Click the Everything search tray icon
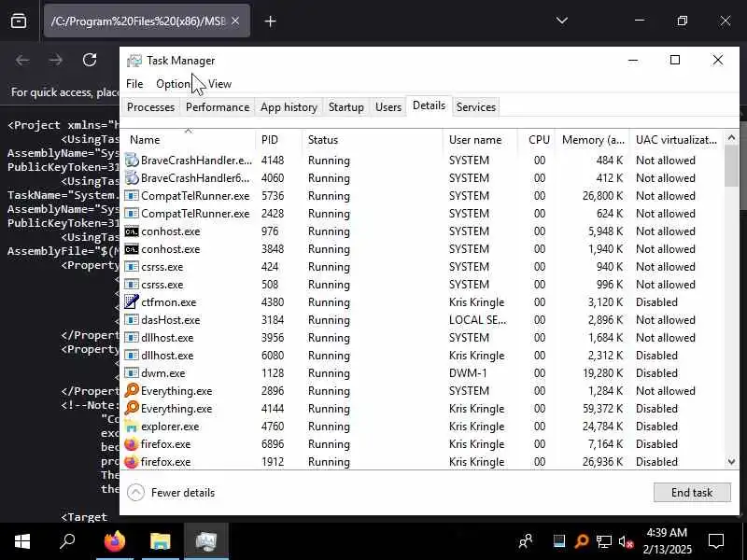This screenshot has height=560, width=747. click(581, 541)
